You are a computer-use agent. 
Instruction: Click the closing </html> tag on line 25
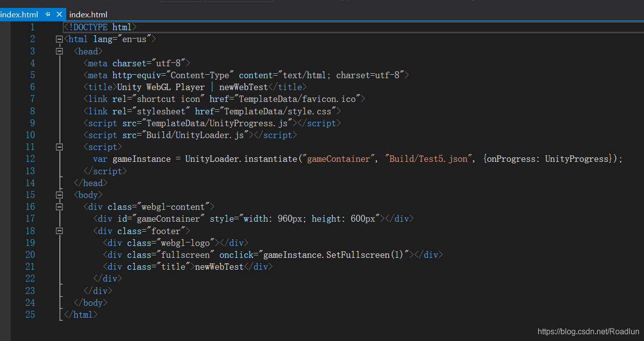pyautogui.click(x=81, y=315)
